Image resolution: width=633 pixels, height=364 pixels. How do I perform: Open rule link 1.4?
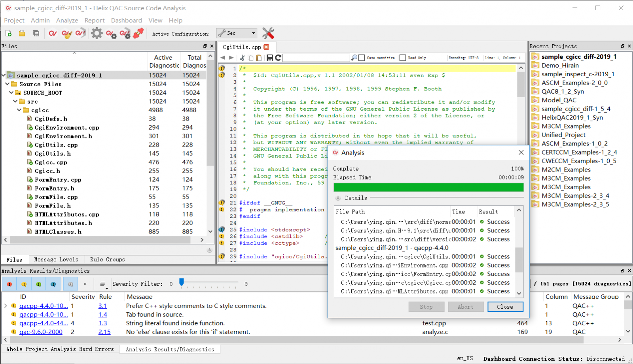tap(102, 315)
